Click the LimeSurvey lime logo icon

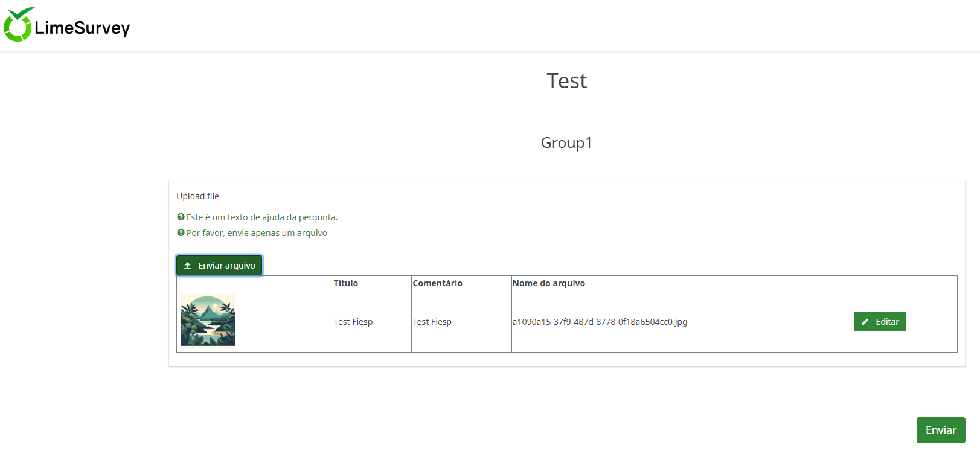pyautogui.click(x=18, y=25)
